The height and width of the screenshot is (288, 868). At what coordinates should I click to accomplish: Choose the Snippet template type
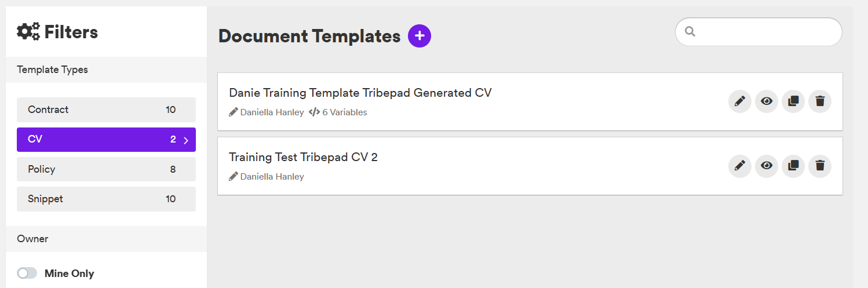(106, 199)
